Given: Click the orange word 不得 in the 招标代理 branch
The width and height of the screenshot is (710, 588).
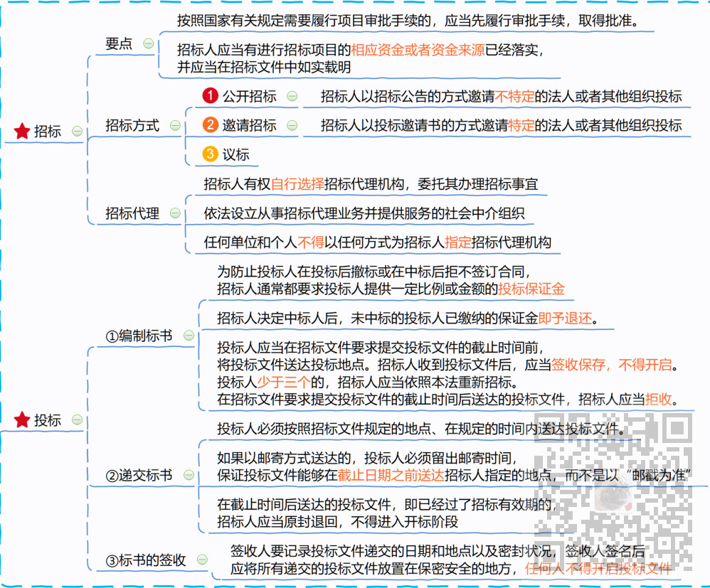Looking at the screenshot, I should (x=311, y=242).
